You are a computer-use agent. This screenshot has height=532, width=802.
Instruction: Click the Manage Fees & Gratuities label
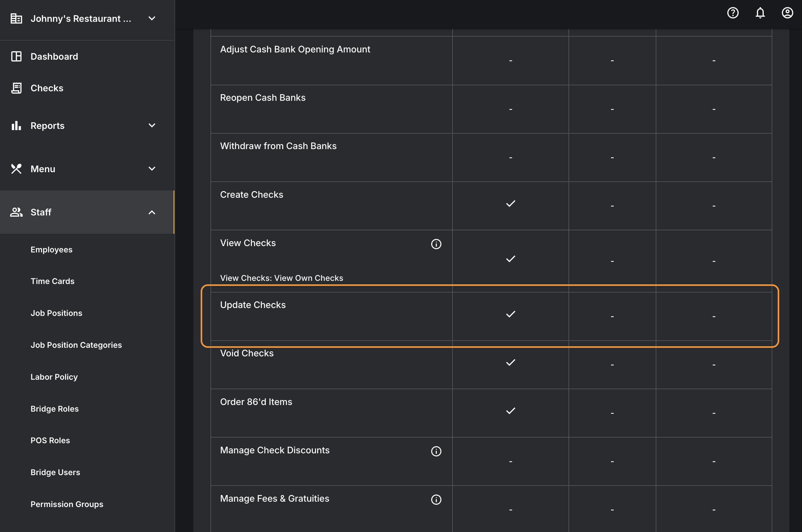coord(275,499)
